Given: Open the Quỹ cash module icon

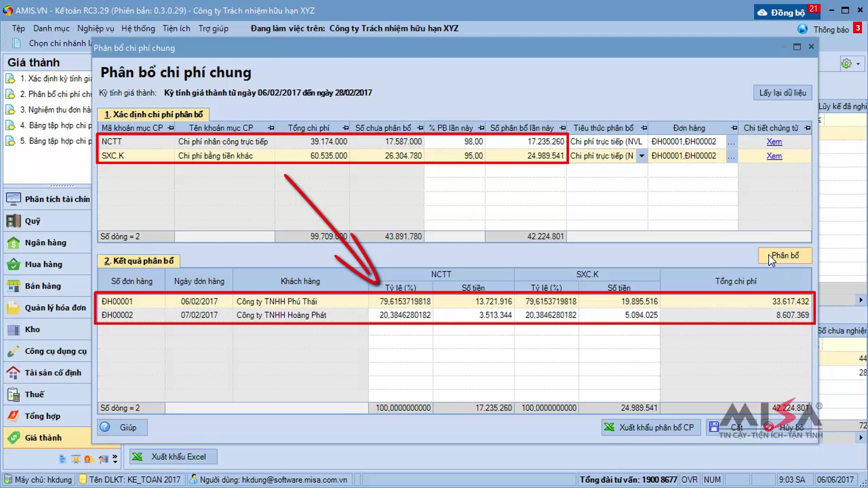Looking at the screenshot, I should [13, 221].
